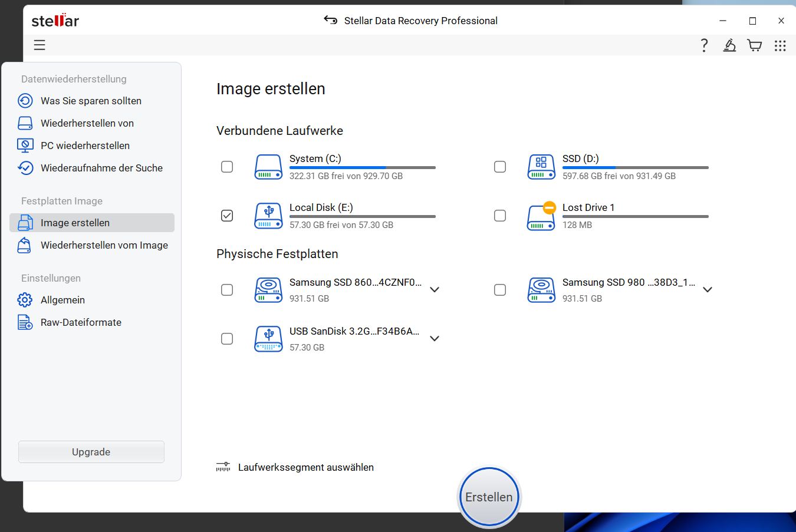Click the USB SanDisk drive icon
Image resolution: width=796 pixels, height=532 pixels.
[x=268, y=339]
